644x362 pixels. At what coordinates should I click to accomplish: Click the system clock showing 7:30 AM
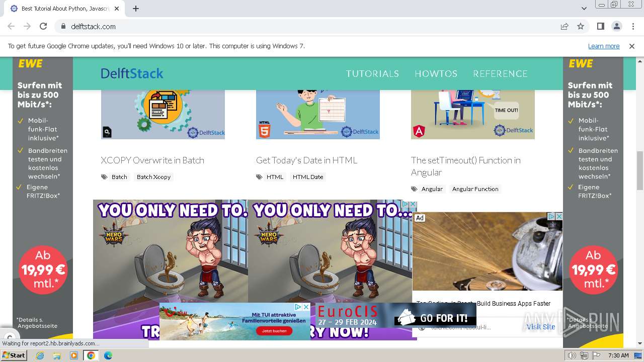click(x=618, y=355)
